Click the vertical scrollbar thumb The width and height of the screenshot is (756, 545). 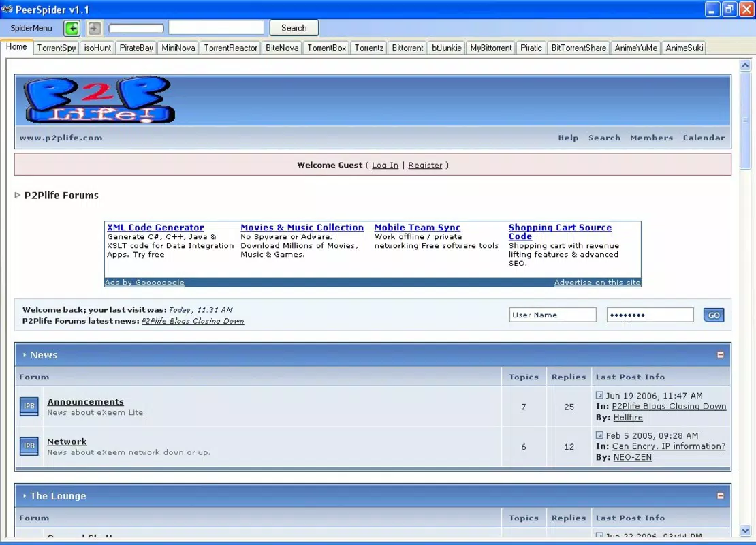tap(745, 121)
